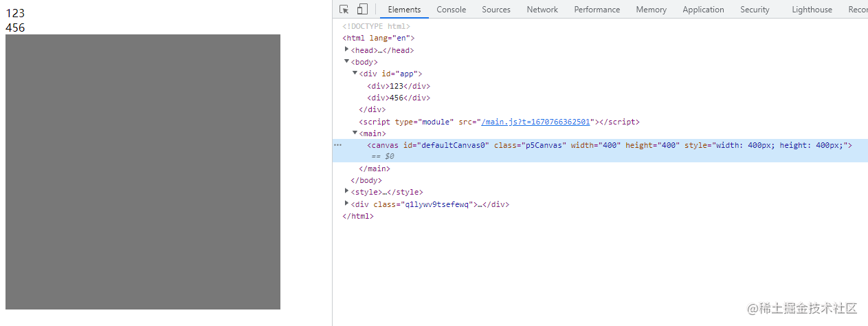Click the gray p5 canvas on the page

[143, 172]
